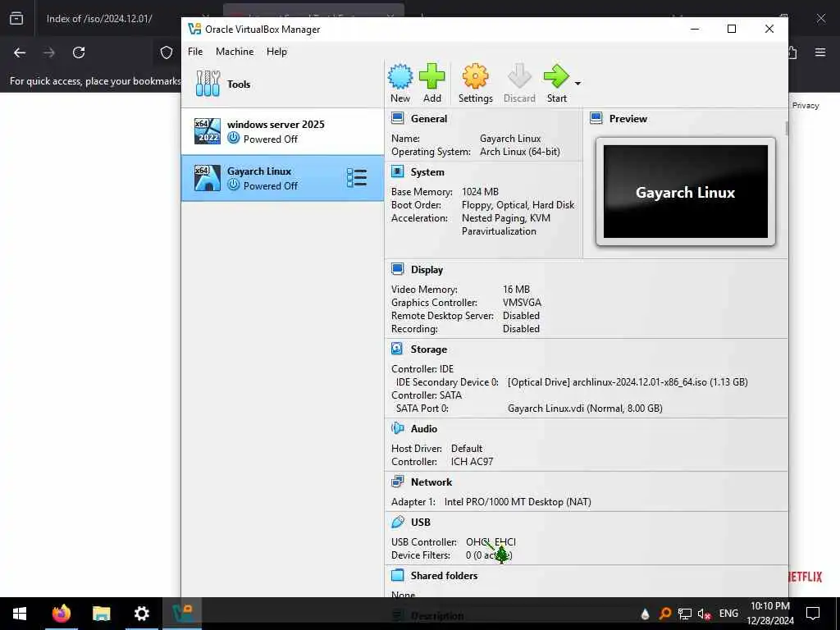The width and height of the screenshot is (840, 630).
Task: Click the USB plug icon
Action: (398, 522)
